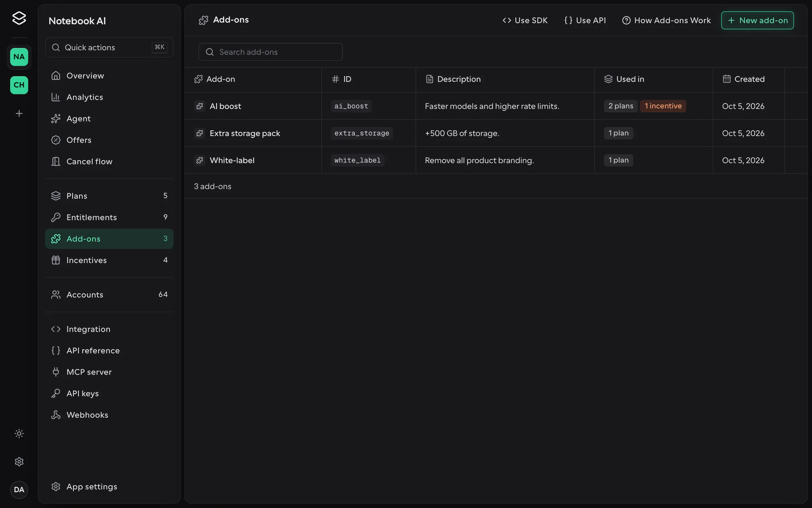
Task: Open settings gear in left rail
Action: click(19, 461)
